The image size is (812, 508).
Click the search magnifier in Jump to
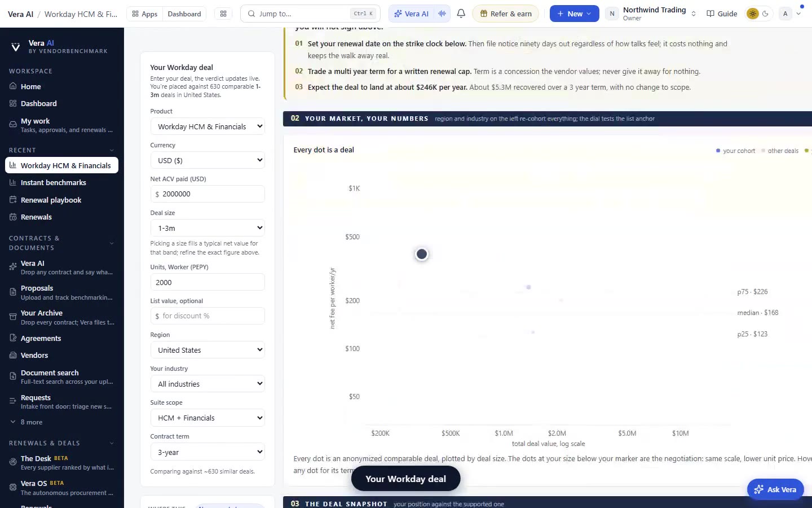pos(251,14)
